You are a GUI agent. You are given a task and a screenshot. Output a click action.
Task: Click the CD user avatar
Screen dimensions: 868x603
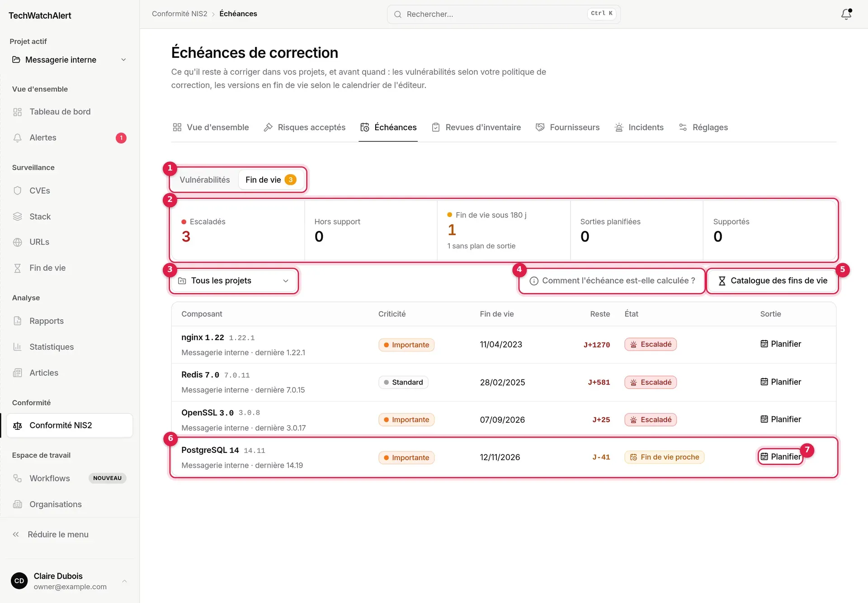[19, 581]
